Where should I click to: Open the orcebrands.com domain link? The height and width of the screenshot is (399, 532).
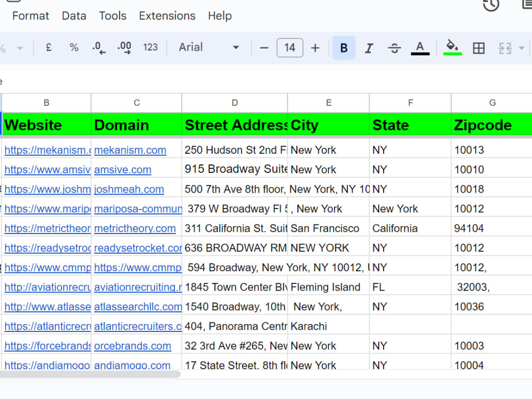[132, 346]
